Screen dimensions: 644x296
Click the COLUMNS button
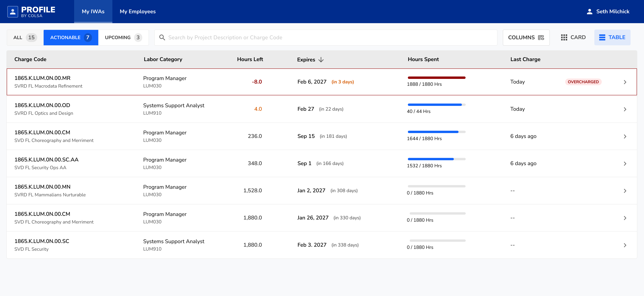click(526, 37)
